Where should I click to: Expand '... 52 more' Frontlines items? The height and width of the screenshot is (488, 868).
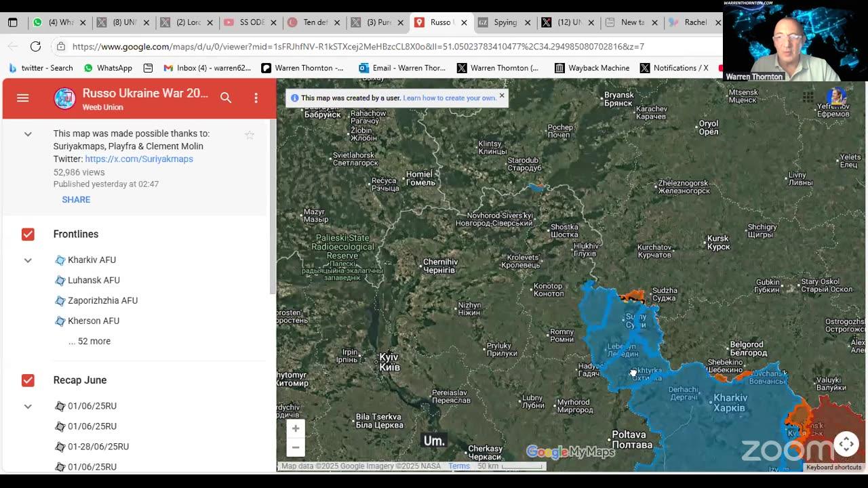tap(90, 342)
